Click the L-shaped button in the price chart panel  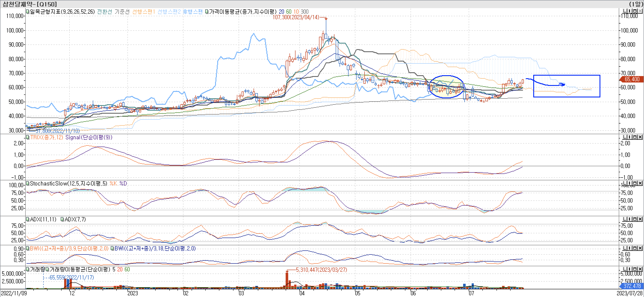point(625,11)
